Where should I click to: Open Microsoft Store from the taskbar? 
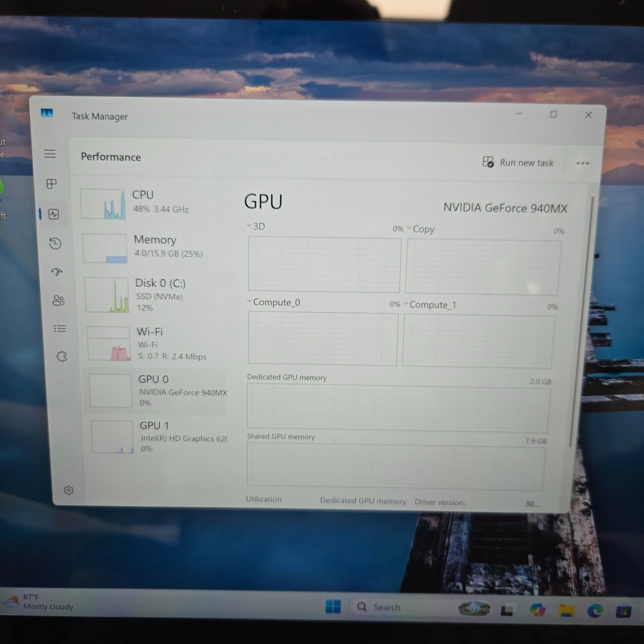[x=623, y=611]
